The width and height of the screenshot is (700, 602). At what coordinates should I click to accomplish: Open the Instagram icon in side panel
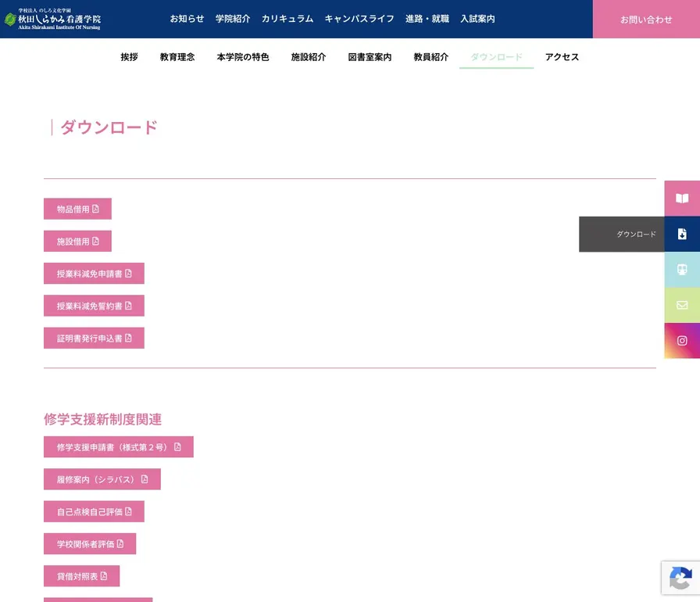pyautogui.click(x=682, y=341)
